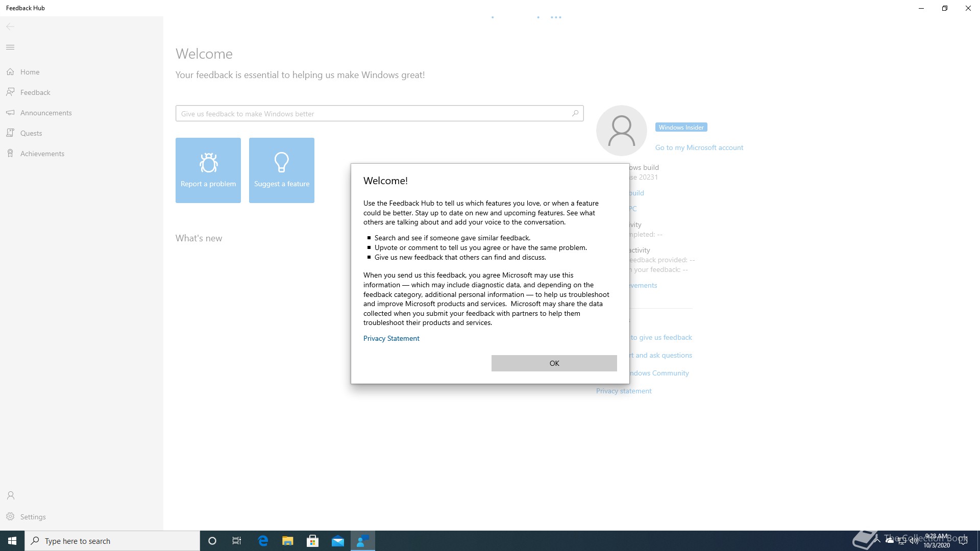Minimize the Feedback Hub window
Screen dimensions: 980x551
(921, 8)
